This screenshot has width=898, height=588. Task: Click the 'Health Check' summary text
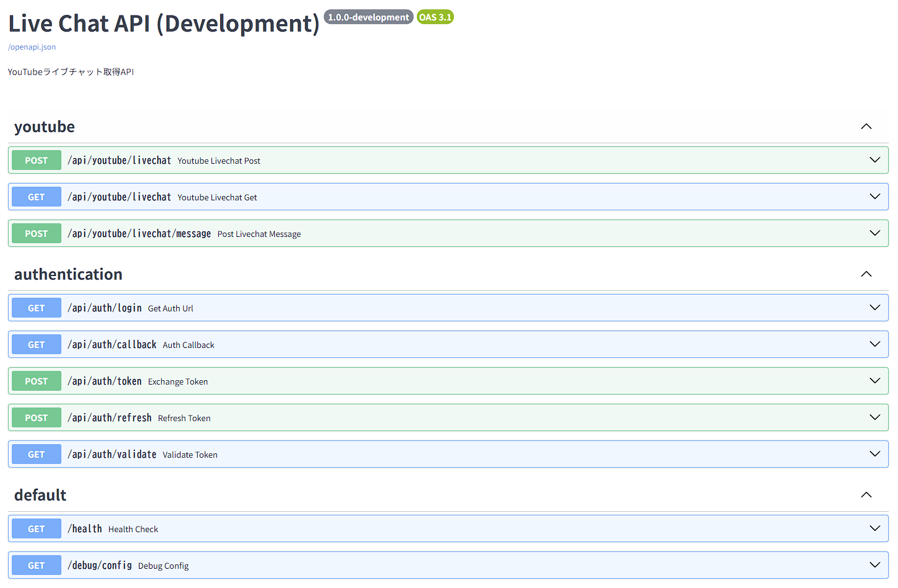pyautogui.click(x=133, y=529)
